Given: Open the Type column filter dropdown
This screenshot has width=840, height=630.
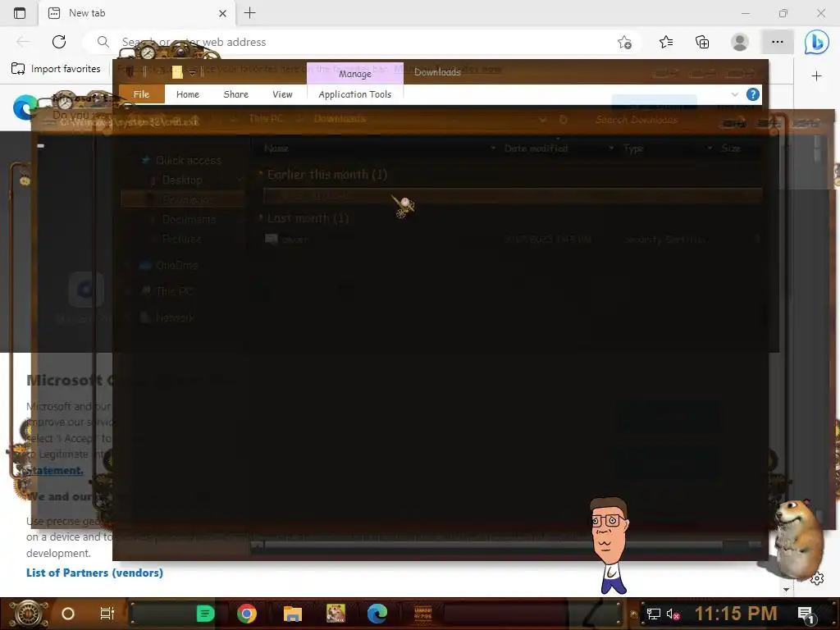Looking at the screenshot, I should [710, 148].
